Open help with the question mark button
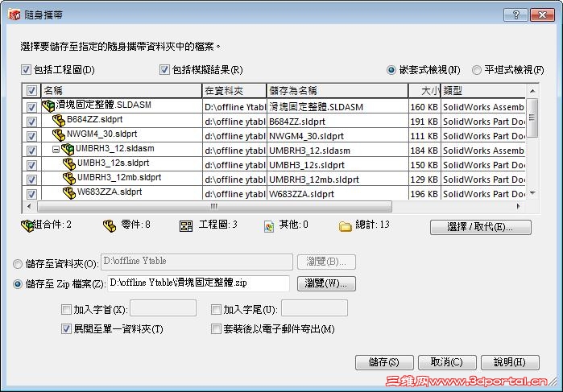Viewport: 563px width, 392px height. [x=515, y=14]
